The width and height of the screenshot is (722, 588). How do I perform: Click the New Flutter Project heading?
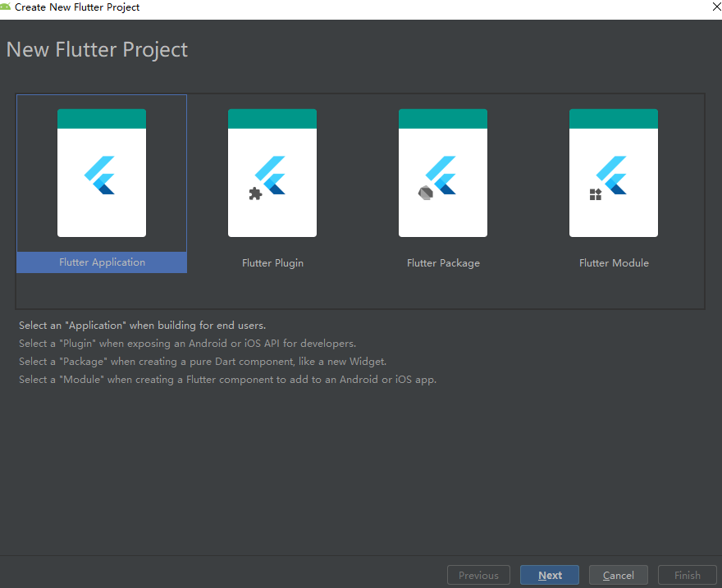click(x=97, y=50)
